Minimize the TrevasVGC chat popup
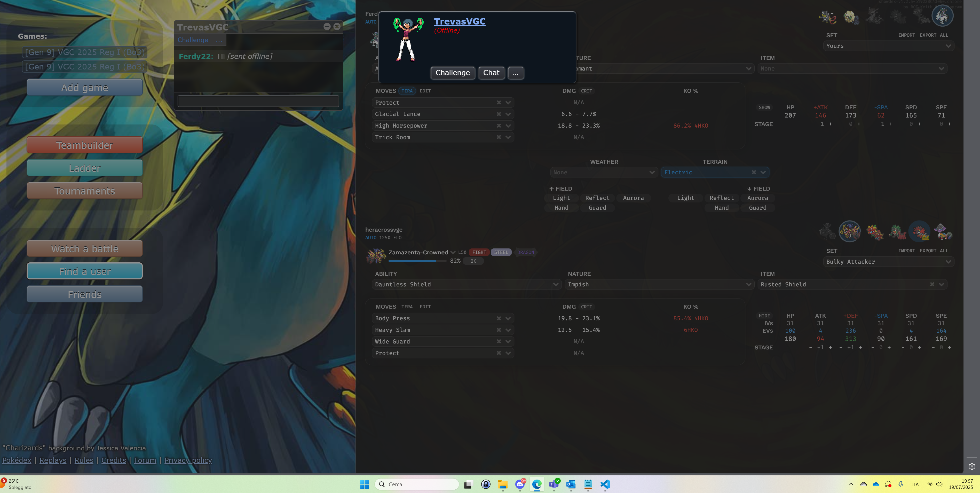Screen dimensions: 980x493 pyautogui.click(x=327, y=26)
